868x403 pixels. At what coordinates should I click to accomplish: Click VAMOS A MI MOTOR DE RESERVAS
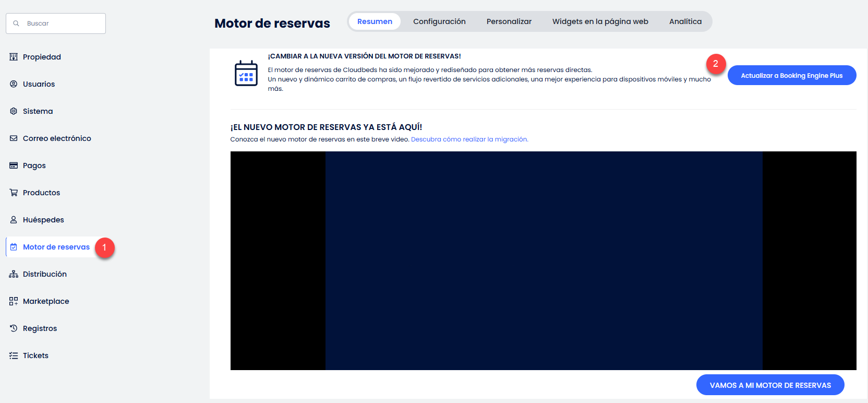[x=770, y=385]
